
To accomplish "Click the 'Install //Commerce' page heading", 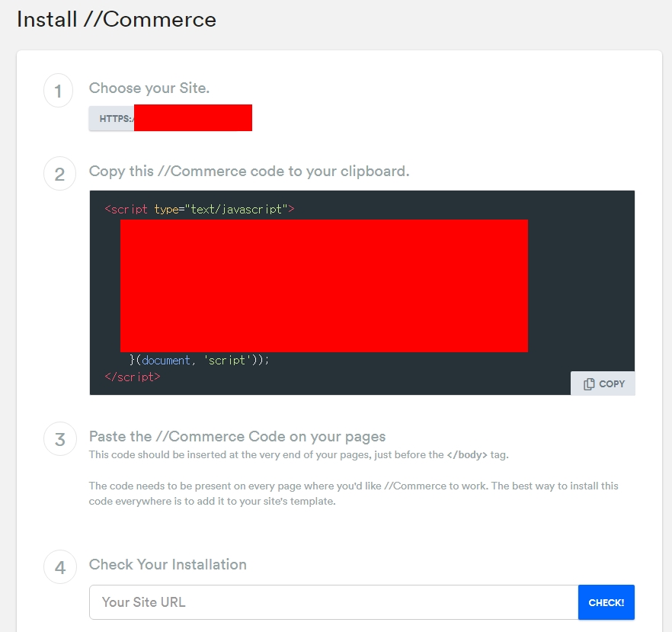I will tap(116, 20).
